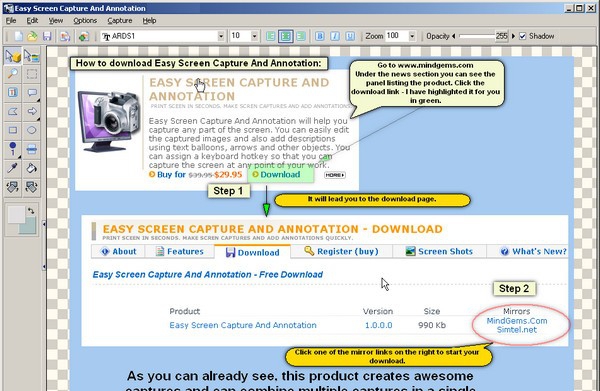Select the layer pointer tool
The height and width of the screenshot is (391, 600).
(x=31, y=56)
